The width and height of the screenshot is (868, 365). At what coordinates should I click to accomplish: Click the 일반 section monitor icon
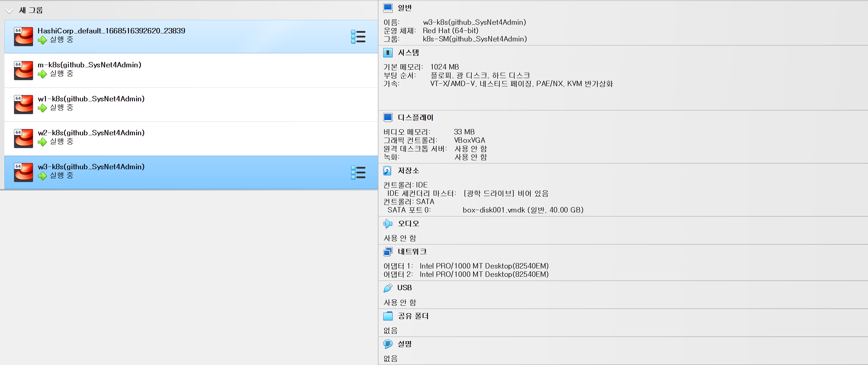coord(388,8)
